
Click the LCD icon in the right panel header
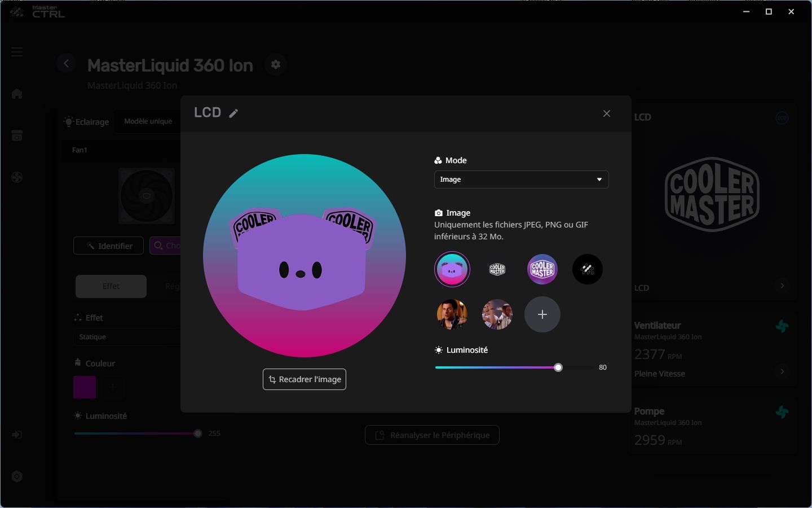click(782, 118)
